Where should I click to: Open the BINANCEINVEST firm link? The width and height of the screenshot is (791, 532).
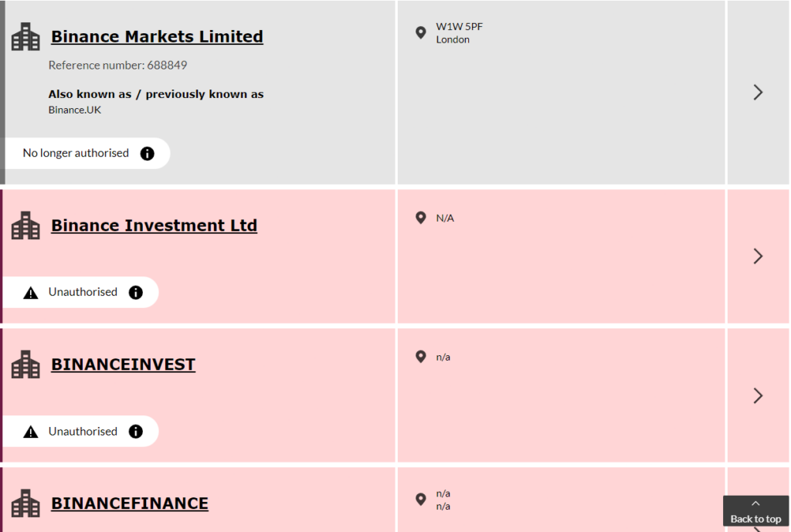click(x=123, y=364)
